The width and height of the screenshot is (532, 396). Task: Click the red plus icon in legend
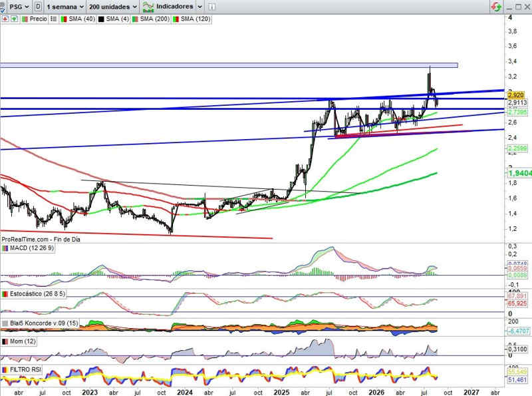click(5, 19)
